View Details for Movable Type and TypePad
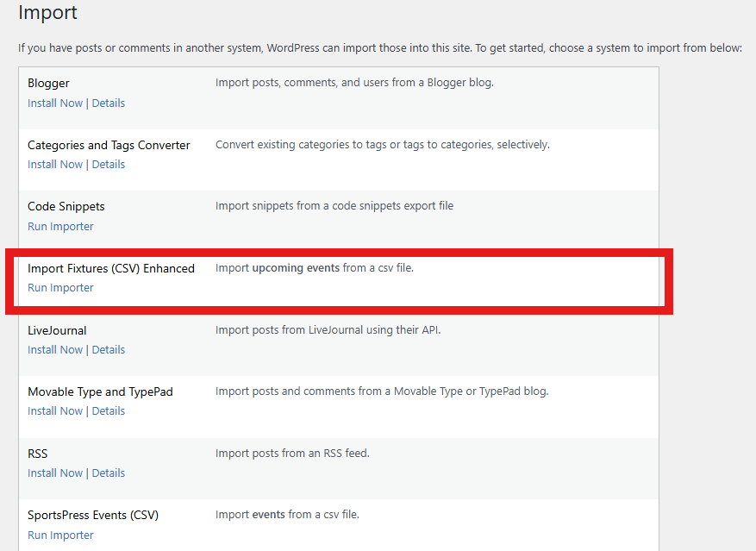This screenshot has width=756, height=551. 108,410
